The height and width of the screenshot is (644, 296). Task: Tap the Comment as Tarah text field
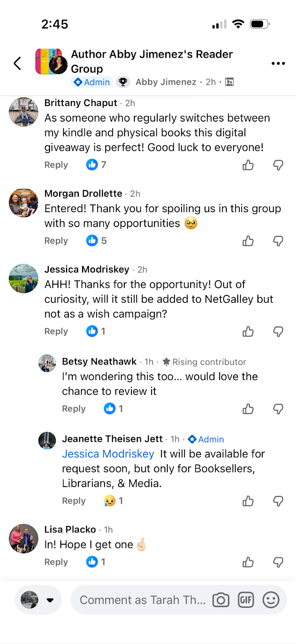[142, 600]
